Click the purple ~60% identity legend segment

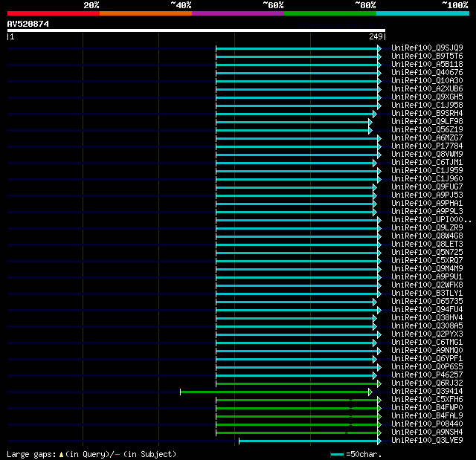(237, 13)
